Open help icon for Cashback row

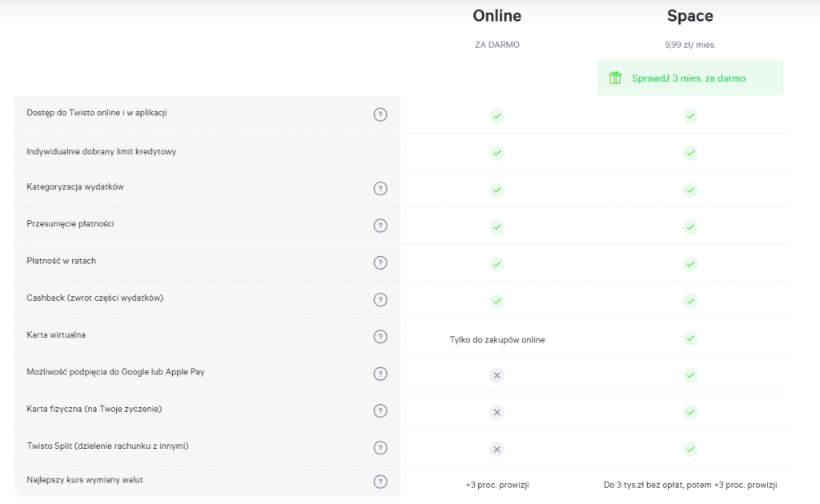[x=380, y=300]
